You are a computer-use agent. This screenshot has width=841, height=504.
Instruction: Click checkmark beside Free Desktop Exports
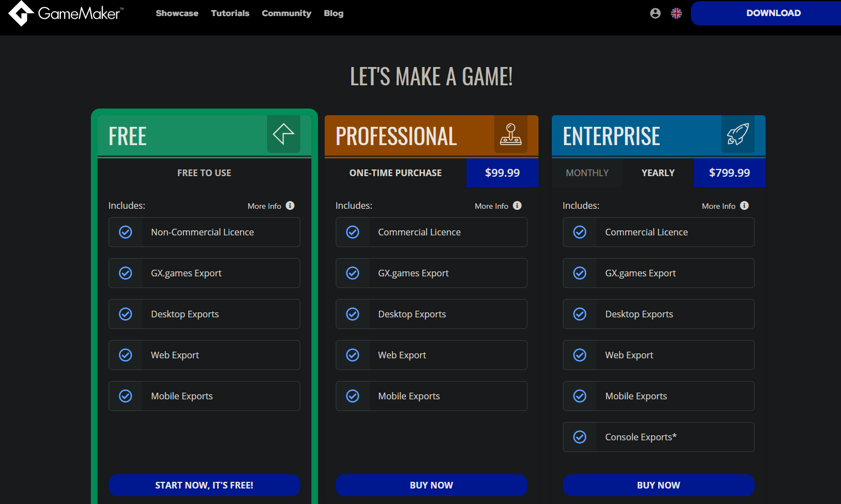point(126,314)
